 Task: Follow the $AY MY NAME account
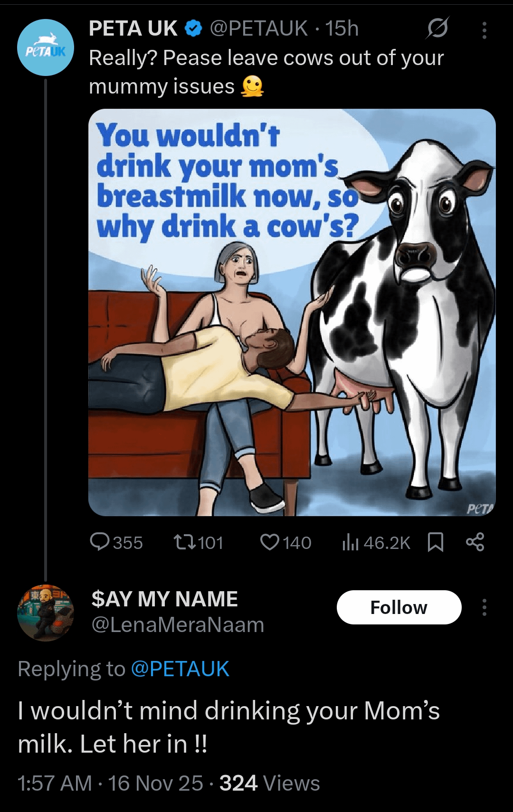click(399, 607)
